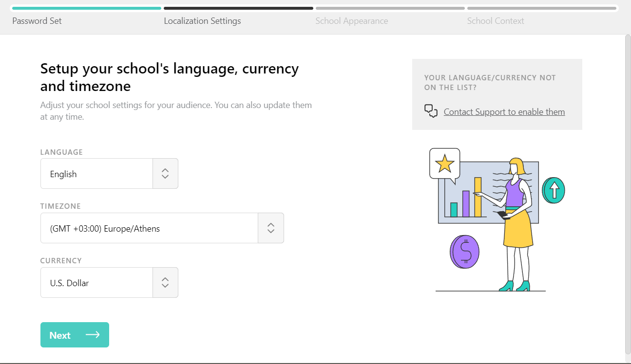Click the arrow icon inside the Next button

pyautogui.click(x=93, y=335)
